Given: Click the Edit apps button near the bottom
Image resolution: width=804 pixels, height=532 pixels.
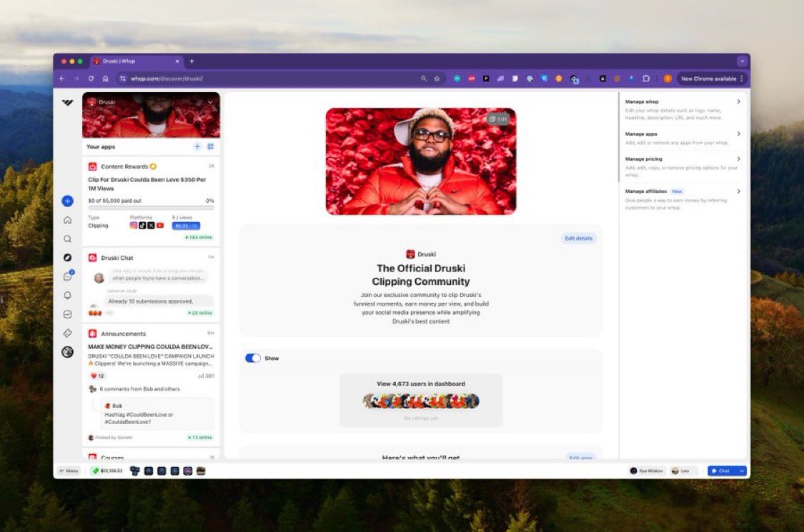Looking at the screenshot, I should 580,457.
